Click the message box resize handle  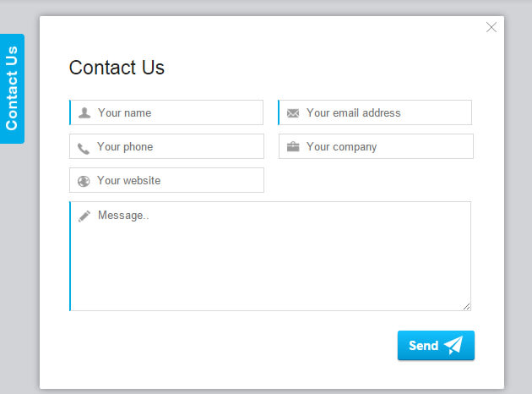click(466, 306)
